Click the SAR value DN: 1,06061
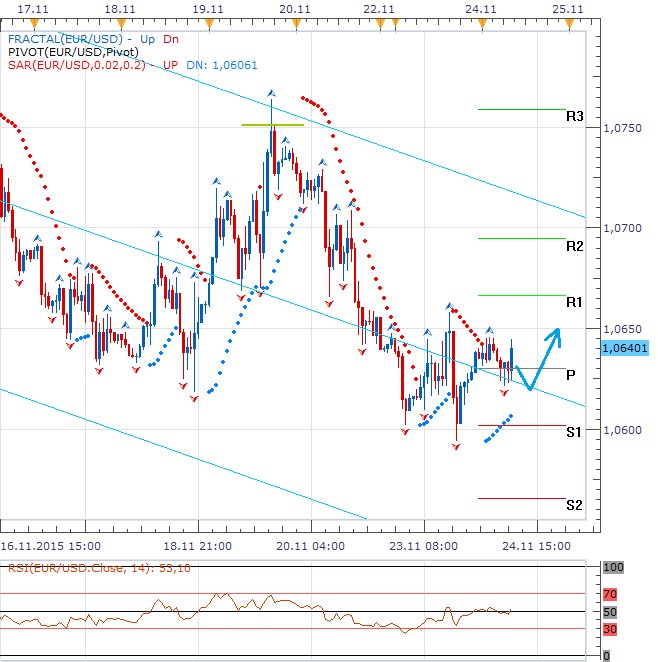 click(222, 65)
